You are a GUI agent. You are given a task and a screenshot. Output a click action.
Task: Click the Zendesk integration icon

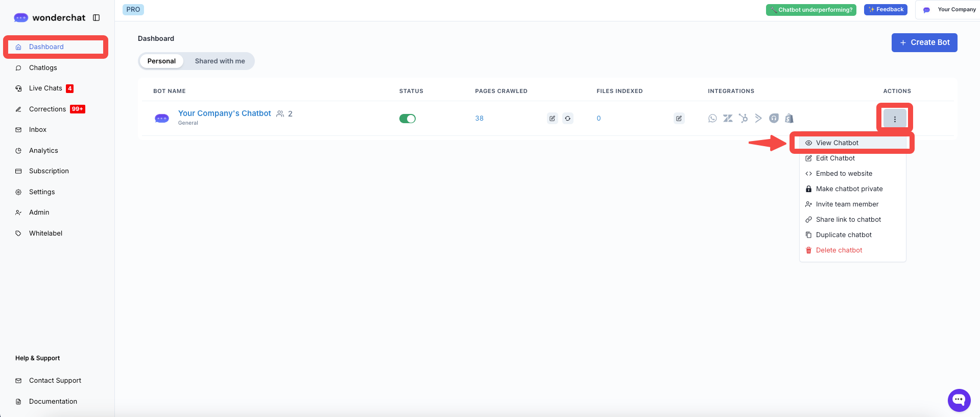click(728, 119)
